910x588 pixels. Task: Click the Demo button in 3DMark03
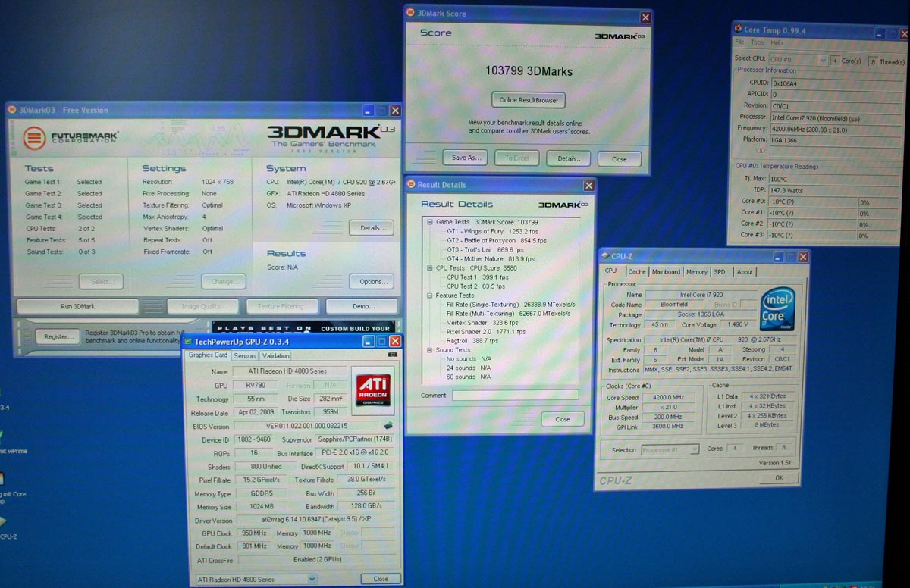click(363, 306)
